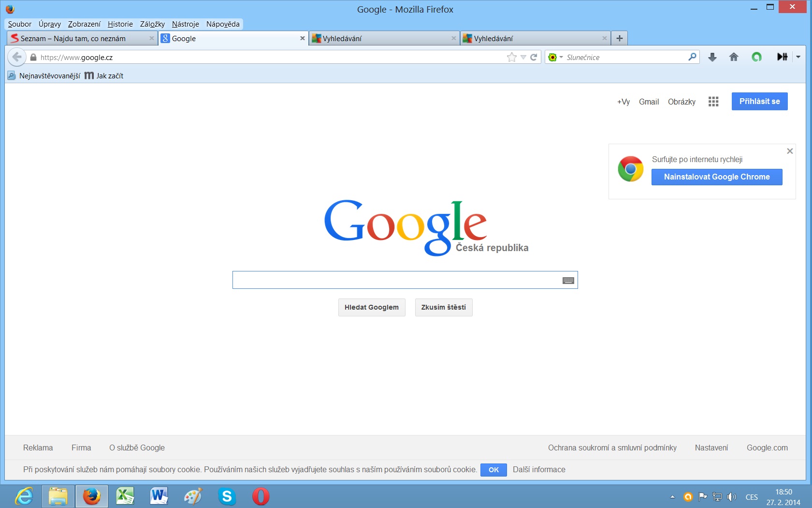Viewport: 812px width, 508px height.
Task: Click the Hledat Googlem button
Action: 372,307
